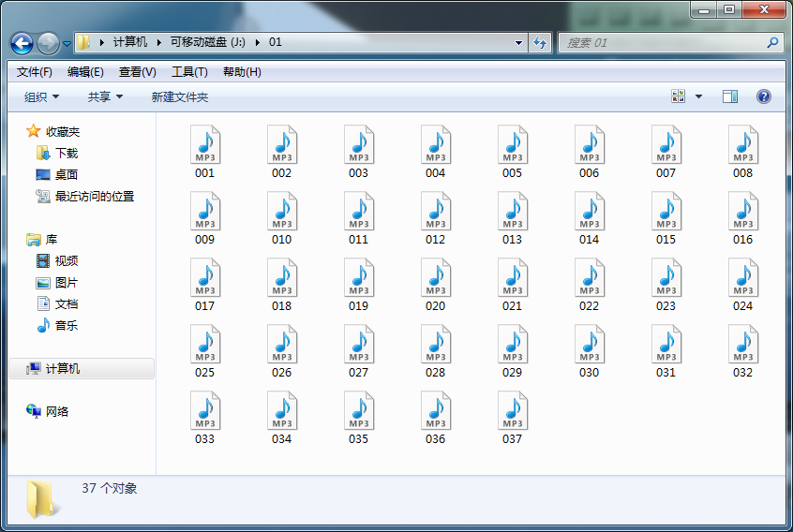Screen dimensions: 793x532
Task: Select MP3 file 008
Action: pos(743,152)
